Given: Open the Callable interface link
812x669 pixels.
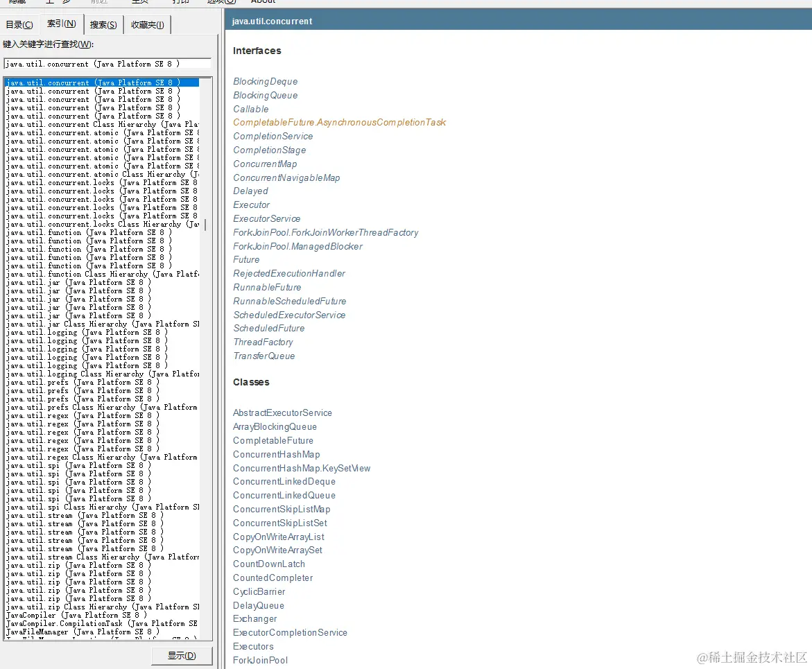Looking at the screenshot, I should point(250,110).
